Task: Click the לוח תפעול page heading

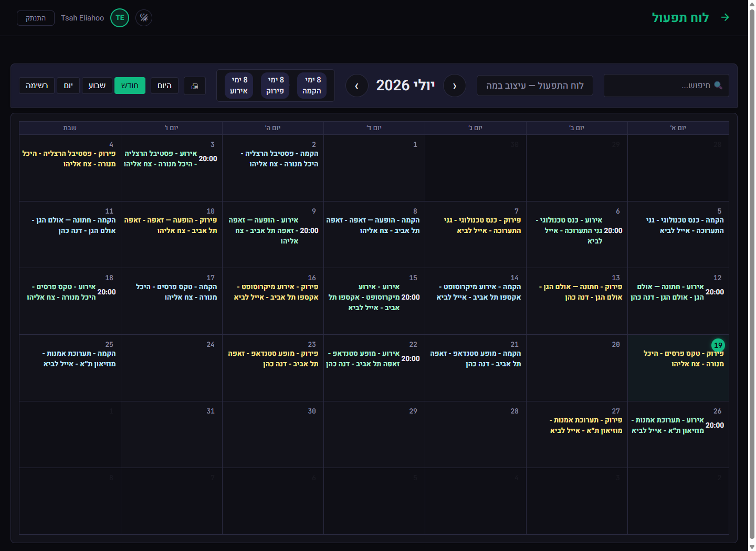Action: [680, 17]
